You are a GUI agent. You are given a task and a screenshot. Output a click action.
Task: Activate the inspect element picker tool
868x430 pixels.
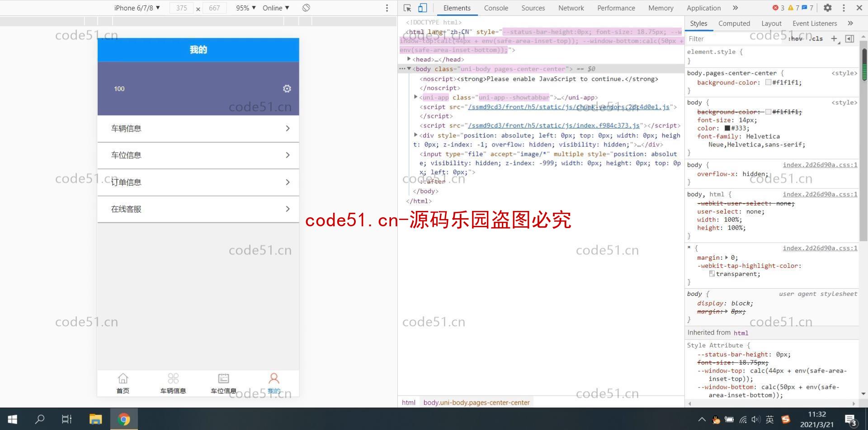pos(407,8)
